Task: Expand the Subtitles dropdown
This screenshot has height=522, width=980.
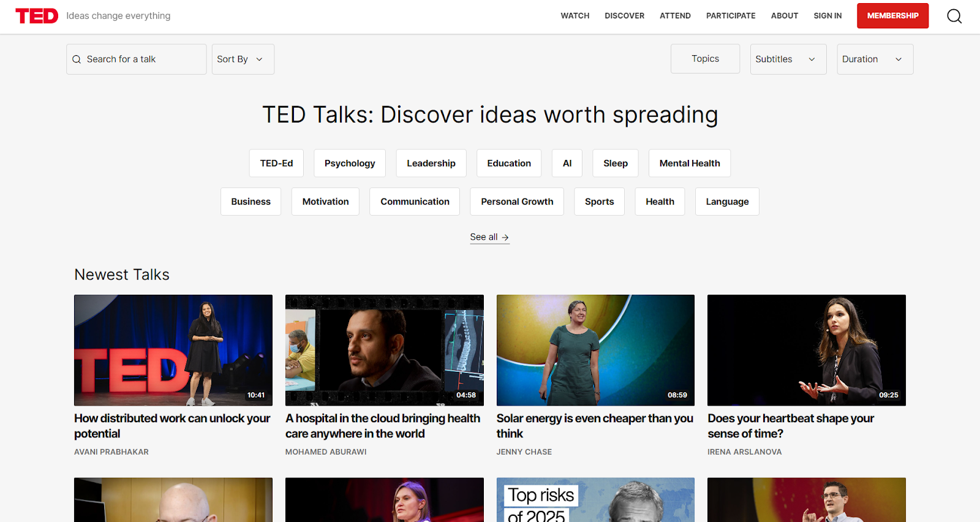Action: (x=788, y=59)
